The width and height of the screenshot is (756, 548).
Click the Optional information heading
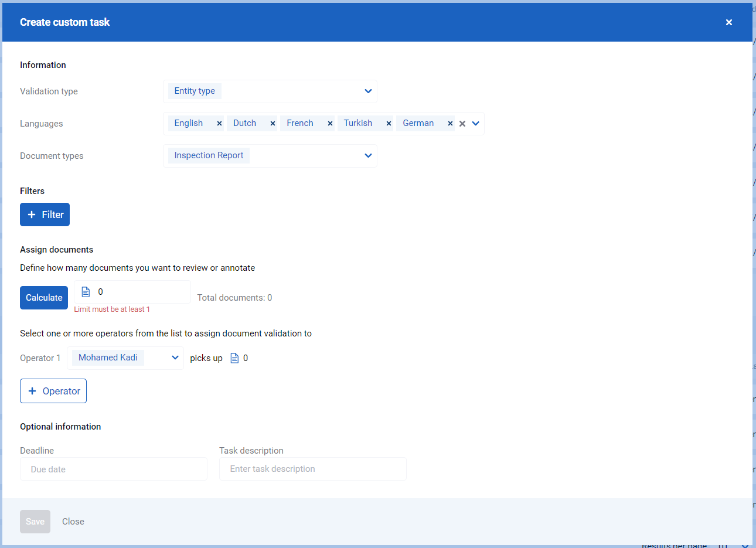coord(60,427)
